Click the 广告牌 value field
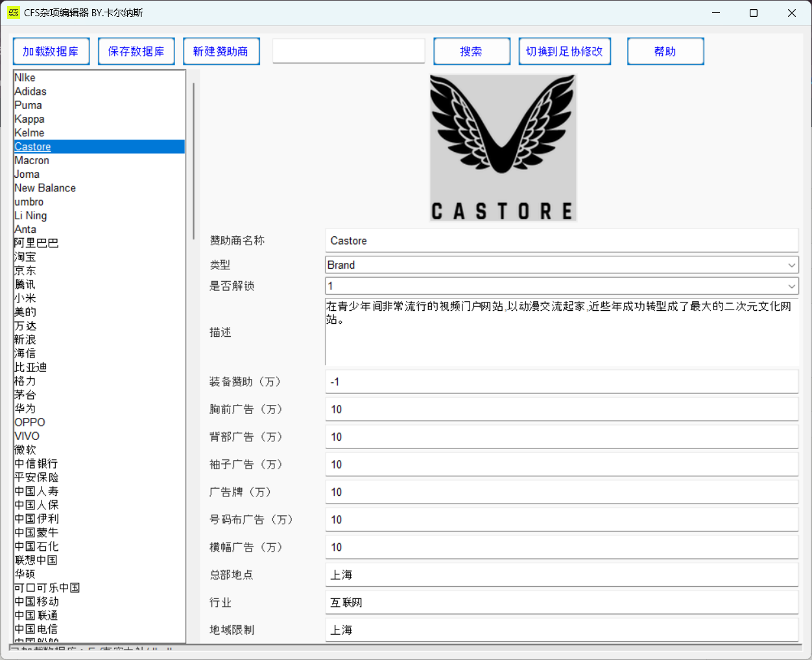Image resolution: width=812 pixels, height=660 pixels. [x=562, y=492]
